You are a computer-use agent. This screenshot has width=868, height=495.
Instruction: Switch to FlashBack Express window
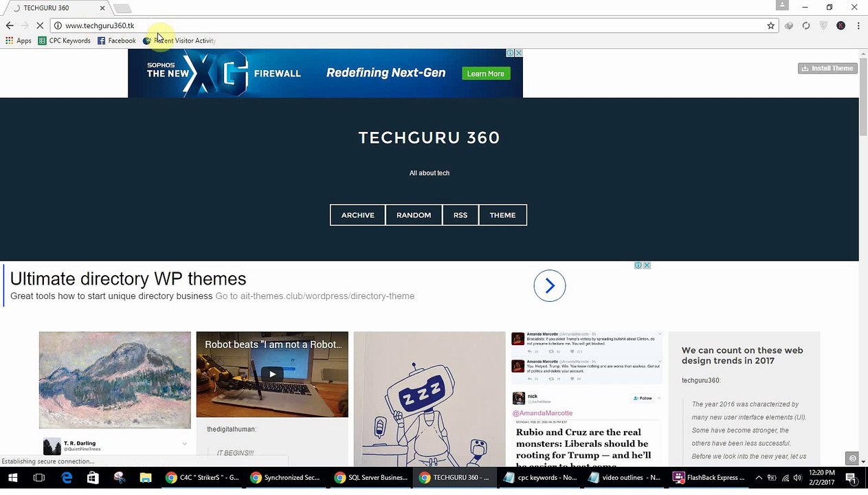(709, 478)
